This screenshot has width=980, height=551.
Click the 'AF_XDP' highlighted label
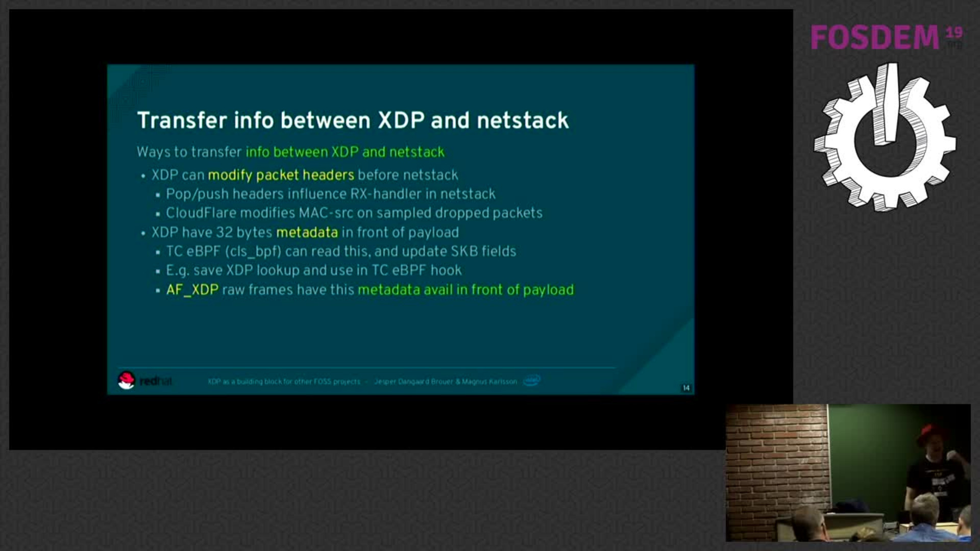(x=191, y=289)
